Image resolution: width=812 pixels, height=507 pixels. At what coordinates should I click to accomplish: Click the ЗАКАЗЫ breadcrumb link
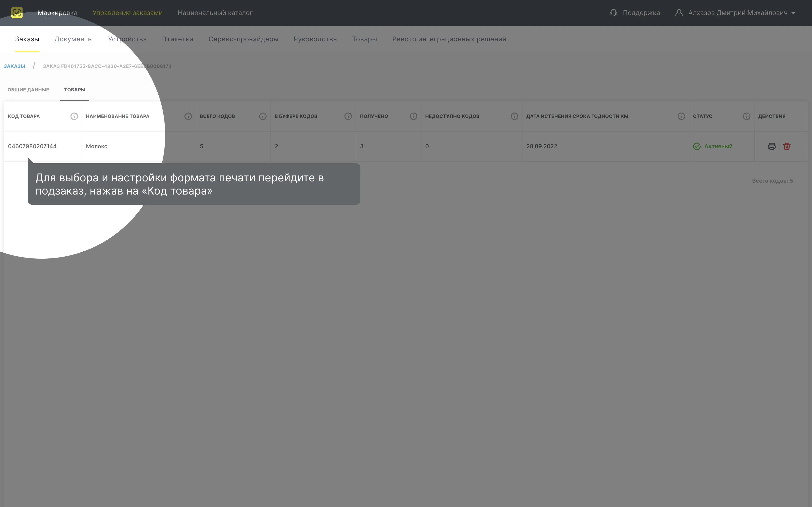14,66
